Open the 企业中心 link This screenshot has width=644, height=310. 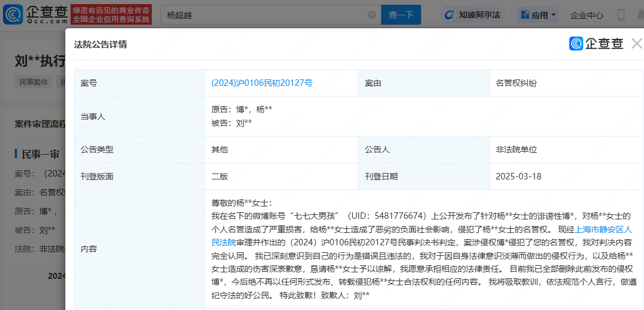tap(586, 16)
